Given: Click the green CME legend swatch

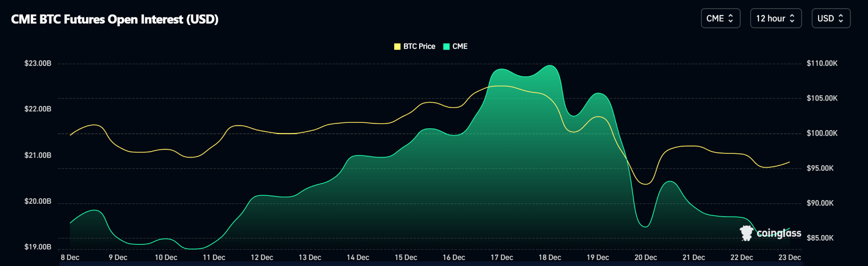Looking at the screenshot, I should (x=446, y=47).
